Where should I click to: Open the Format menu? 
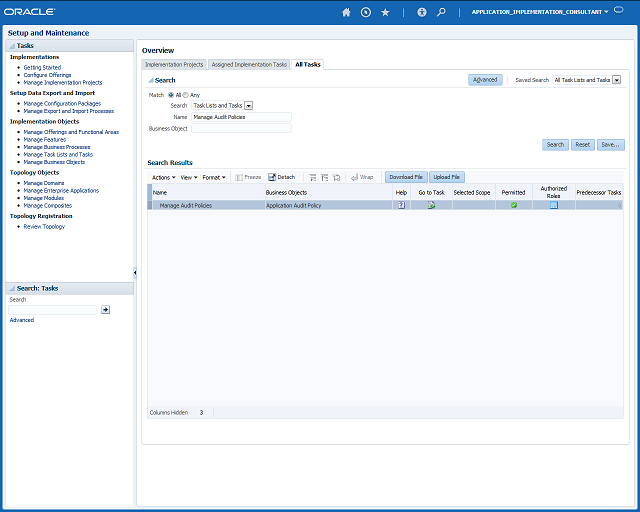click(x=214, y=178)
